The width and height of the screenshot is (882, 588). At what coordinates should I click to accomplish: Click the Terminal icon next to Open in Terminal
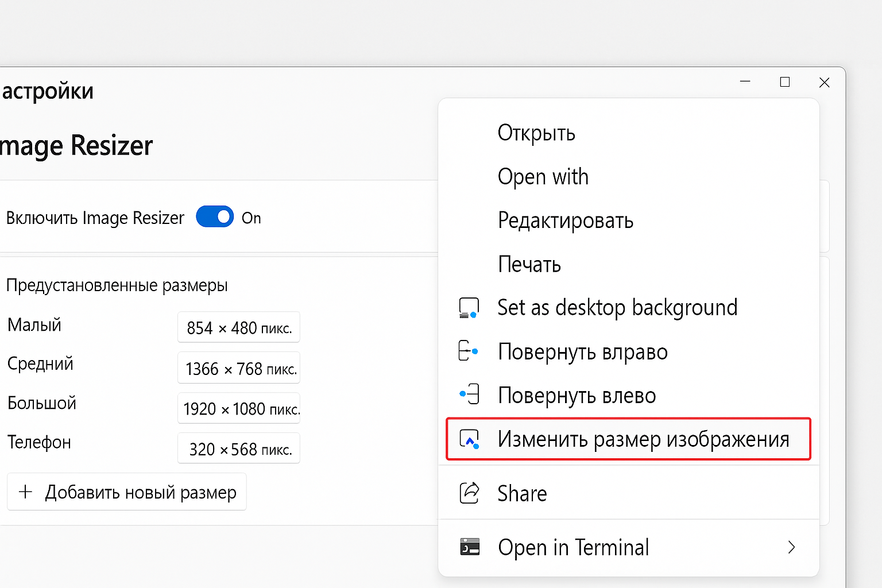tap(469, 547)
